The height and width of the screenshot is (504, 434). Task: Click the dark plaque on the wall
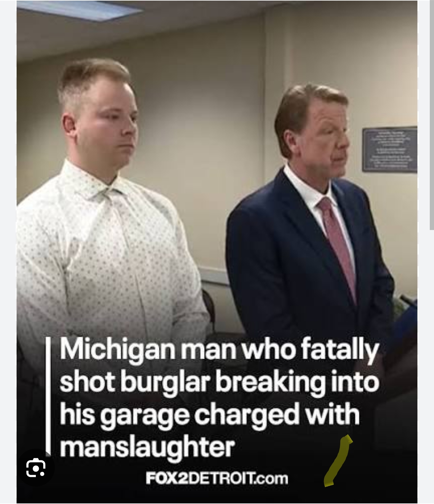pyautogui.click(x=390, y=149)
